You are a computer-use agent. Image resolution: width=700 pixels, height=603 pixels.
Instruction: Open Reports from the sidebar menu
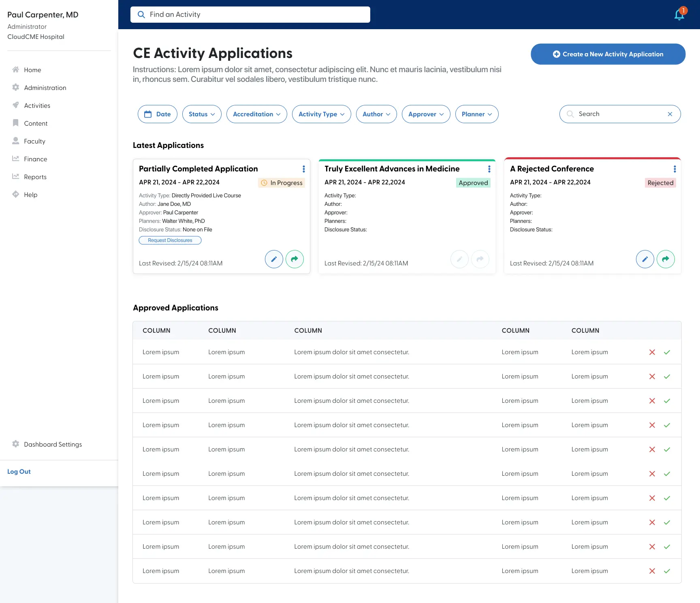point(35,177)
